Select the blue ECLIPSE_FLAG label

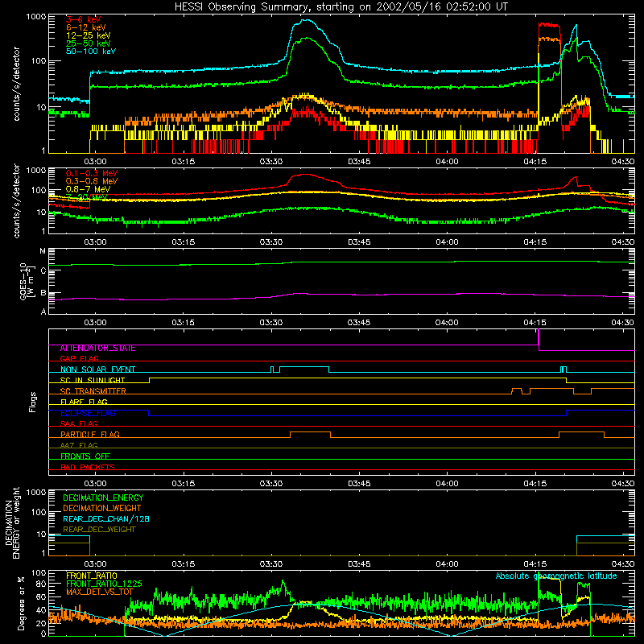[x=88, y=413]
